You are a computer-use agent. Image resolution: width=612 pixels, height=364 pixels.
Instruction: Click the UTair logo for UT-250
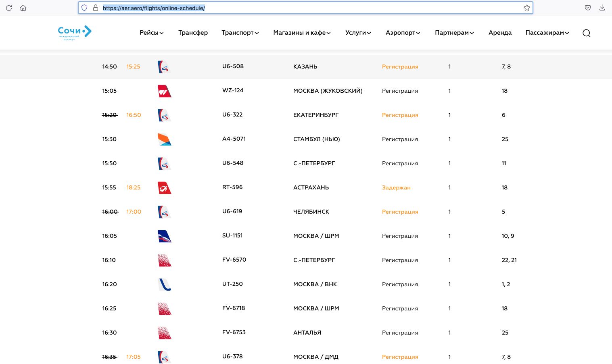tap(164, 285)
